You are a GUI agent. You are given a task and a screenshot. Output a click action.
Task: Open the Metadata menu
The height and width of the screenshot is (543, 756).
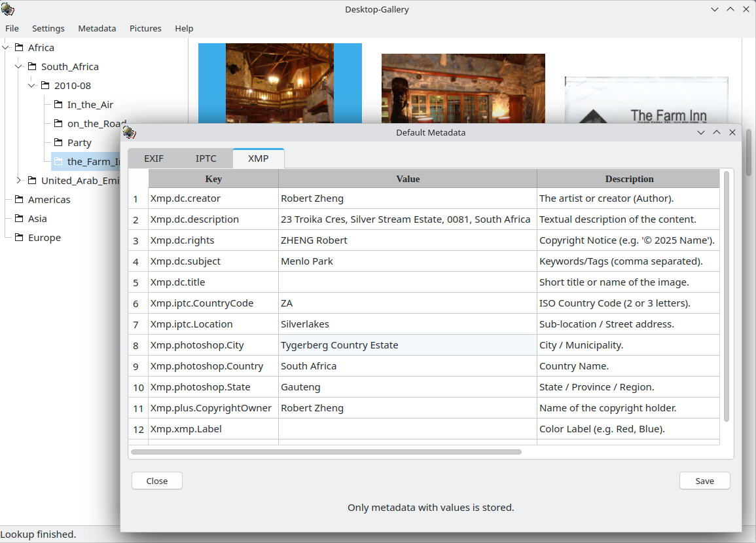point(97,28)
